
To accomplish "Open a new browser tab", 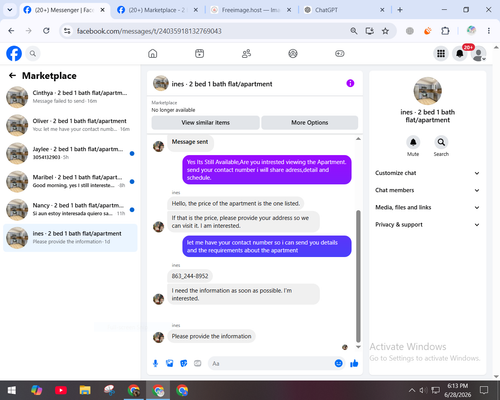I will 400,10.
